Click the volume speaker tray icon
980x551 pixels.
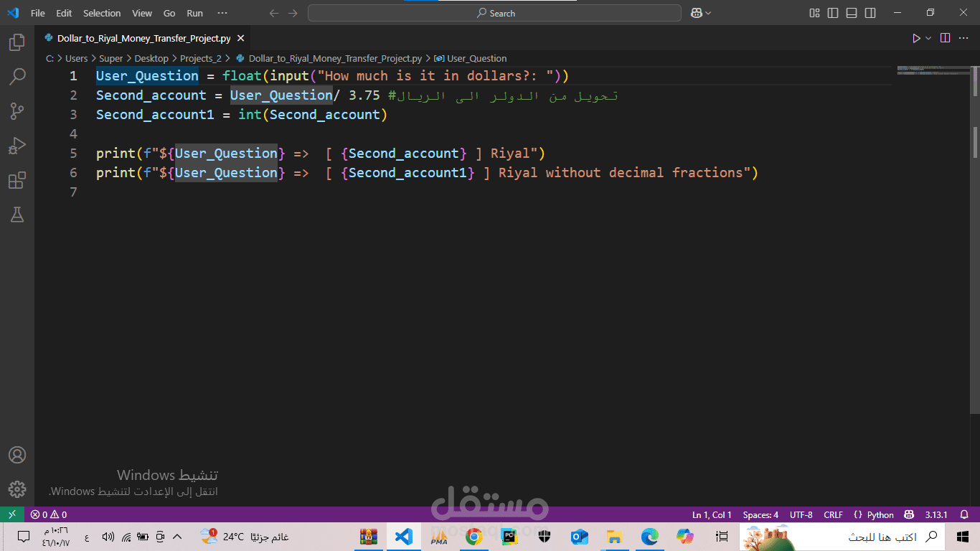pyautogui.click(x=108, y=537)
